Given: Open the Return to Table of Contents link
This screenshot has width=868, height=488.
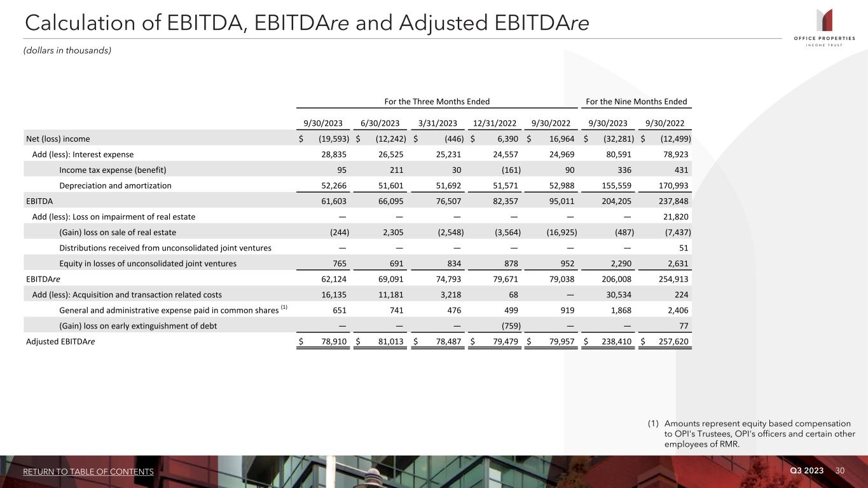Looking at the screenshot, I should [x=88, y=471].
